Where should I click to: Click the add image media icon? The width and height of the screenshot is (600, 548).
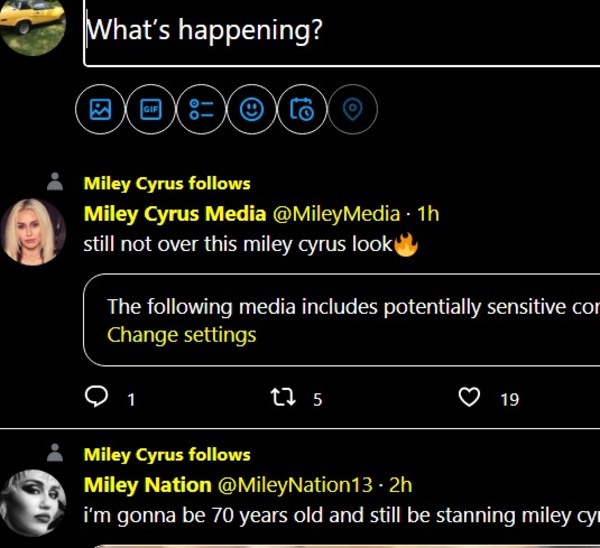coord(101,111)
